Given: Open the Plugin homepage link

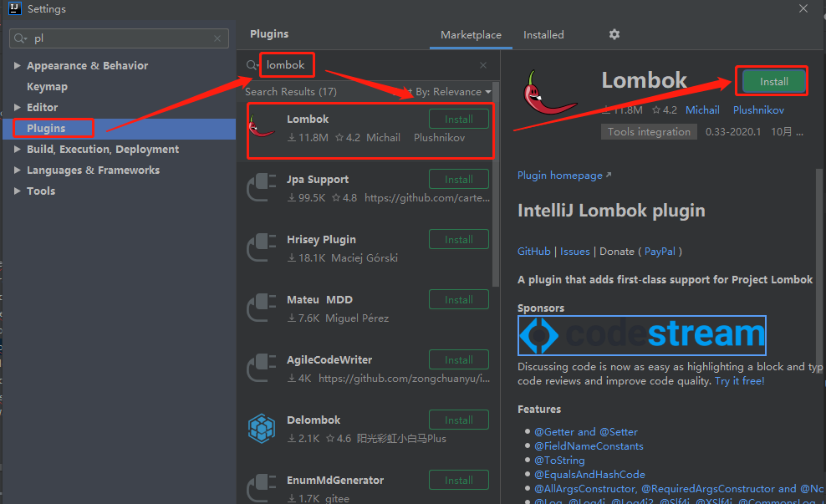Looking at the screenshot, I should point(564,176).
